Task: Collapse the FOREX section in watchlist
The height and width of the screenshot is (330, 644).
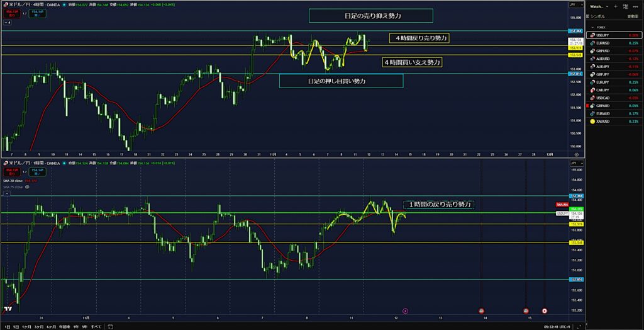Action: (x=594, y=27)
